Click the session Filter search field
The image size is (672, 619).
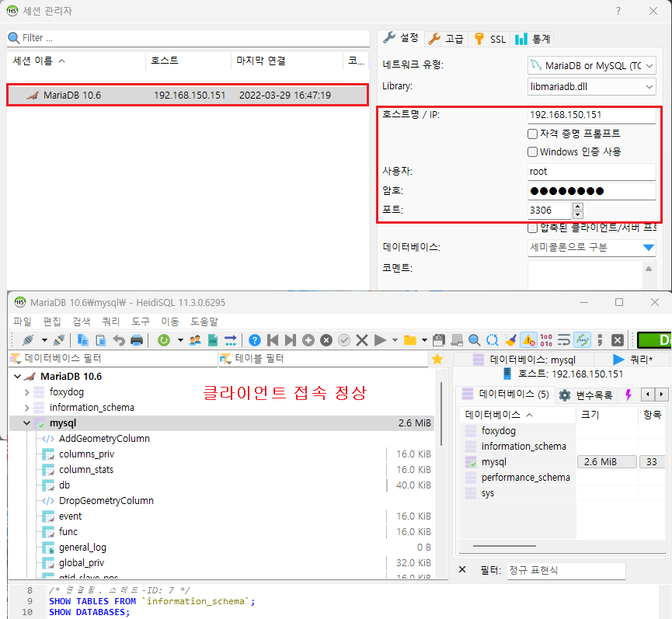(x=188, y=38)
